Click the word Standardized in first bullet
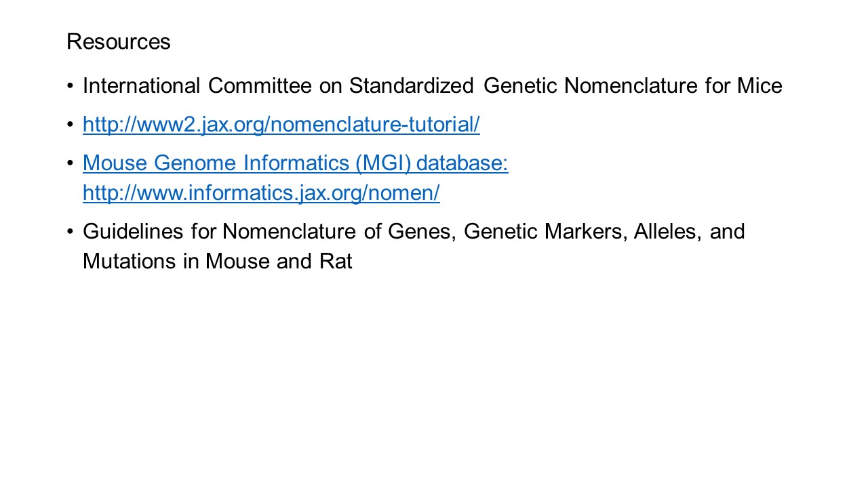Screen dimensions: 868x488 [x=411, y=86]
